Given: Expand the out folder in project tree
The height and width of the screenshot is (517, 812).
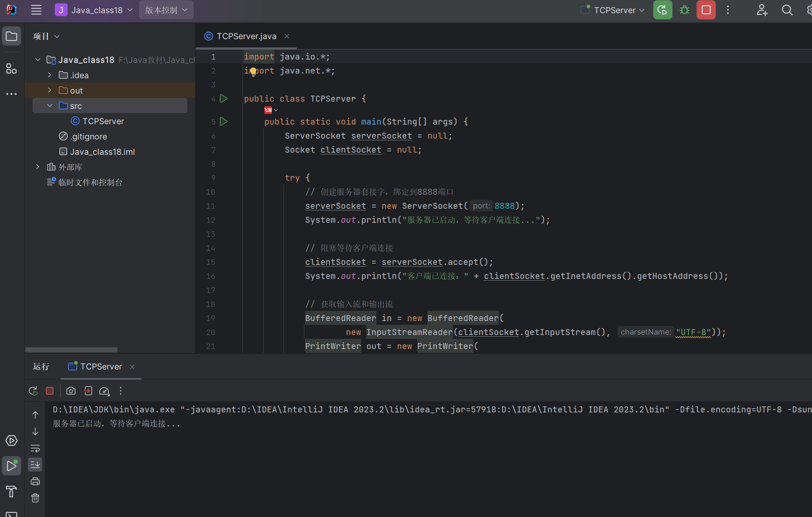Looking at the screenshot, I should point(50,90).
